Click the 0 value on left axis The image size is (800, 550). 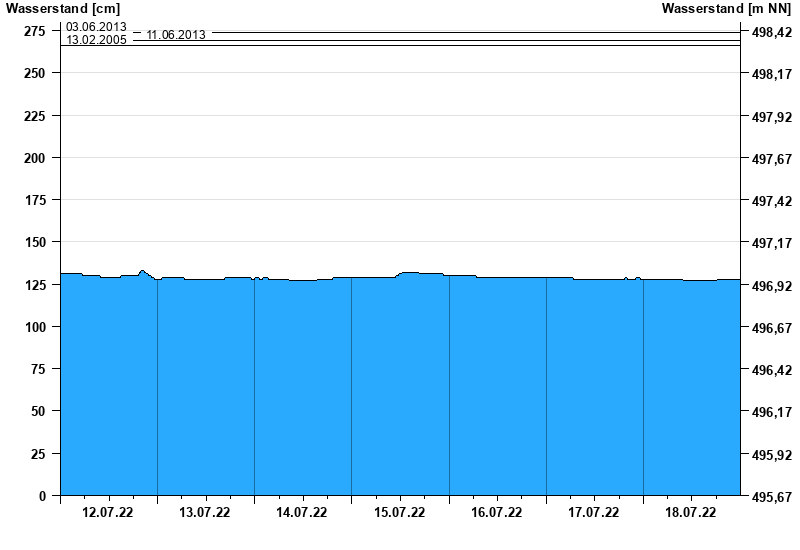click(42, 496)
